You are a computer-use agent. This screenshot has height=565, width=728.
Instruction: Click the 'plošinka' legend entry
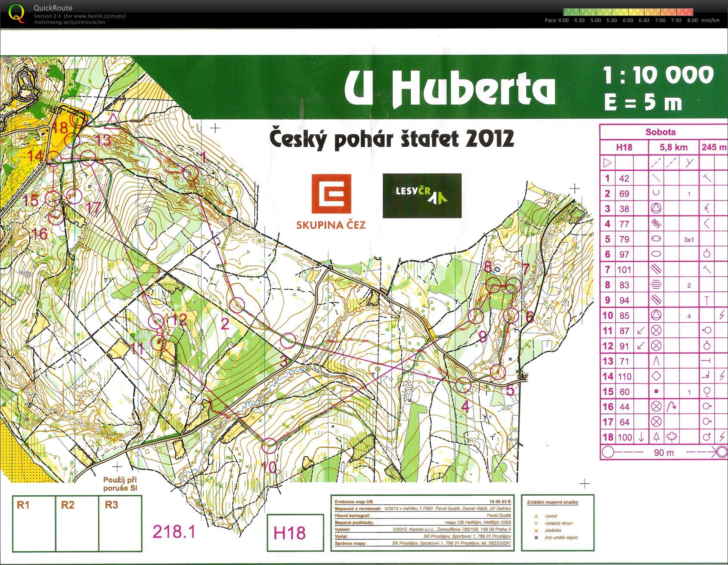(552, 531)
